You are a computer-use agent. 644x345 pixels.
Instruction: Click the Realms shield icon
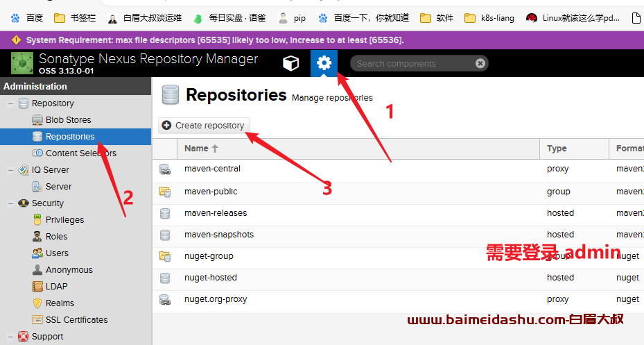37,303
